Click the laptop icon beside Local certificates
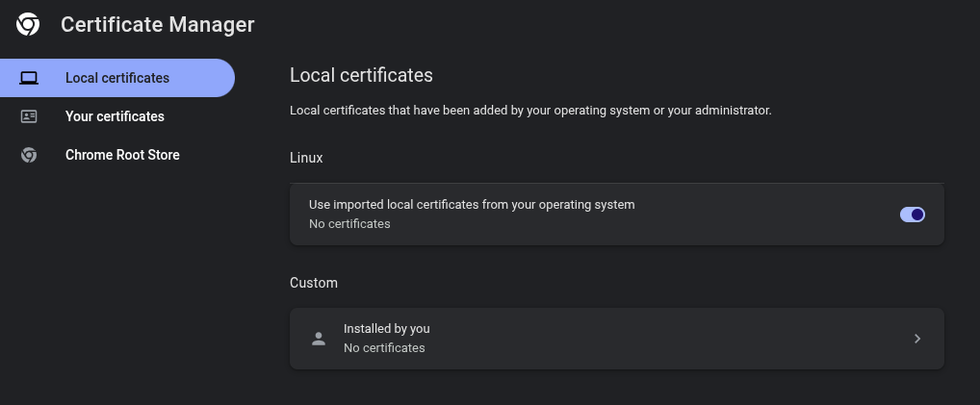This screenshot has width=980, height=405. coord(29,78)
